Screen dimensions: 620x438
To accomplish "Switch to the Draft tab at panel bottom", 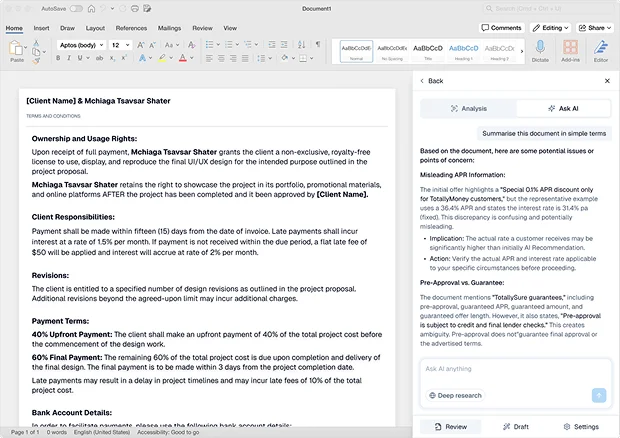I will [x=515, y=426].
